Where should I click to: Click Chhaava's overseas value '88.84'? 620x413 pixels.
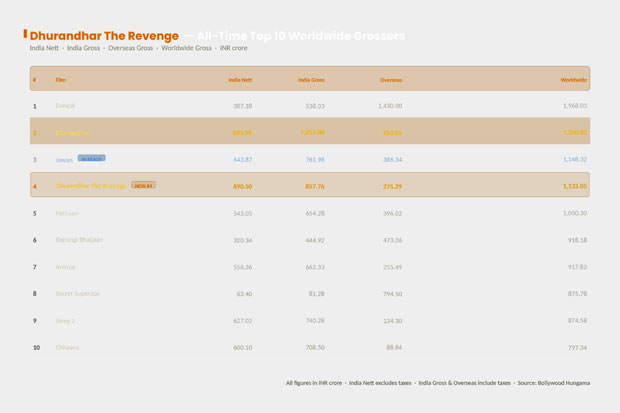[394, 347]
